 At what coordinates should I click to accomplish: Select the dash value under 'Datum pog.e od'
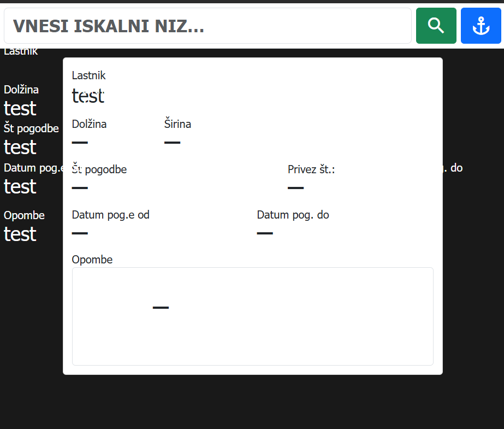[x=80, y=233]
